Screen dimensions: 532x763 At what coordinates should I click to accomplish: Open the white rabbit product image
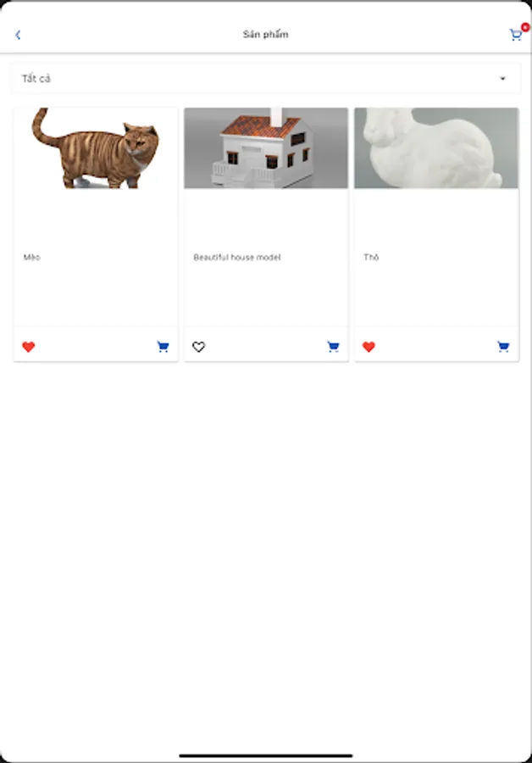click(436, 148)
